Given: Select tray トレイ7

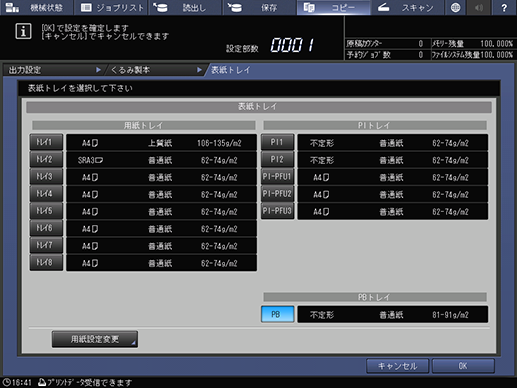Looking at the screenshot, I should tap(46, 245).
